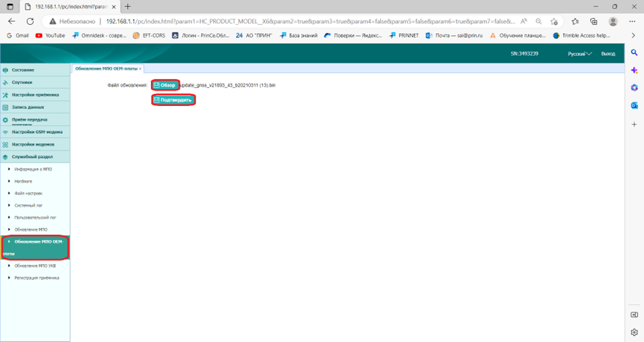
Task: Select Обновление МПО item
Action: 31,229
